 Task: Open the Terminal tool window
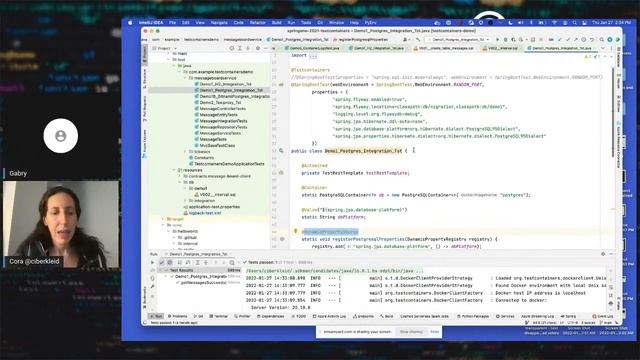pyautogui.click(x=218, y=316)
